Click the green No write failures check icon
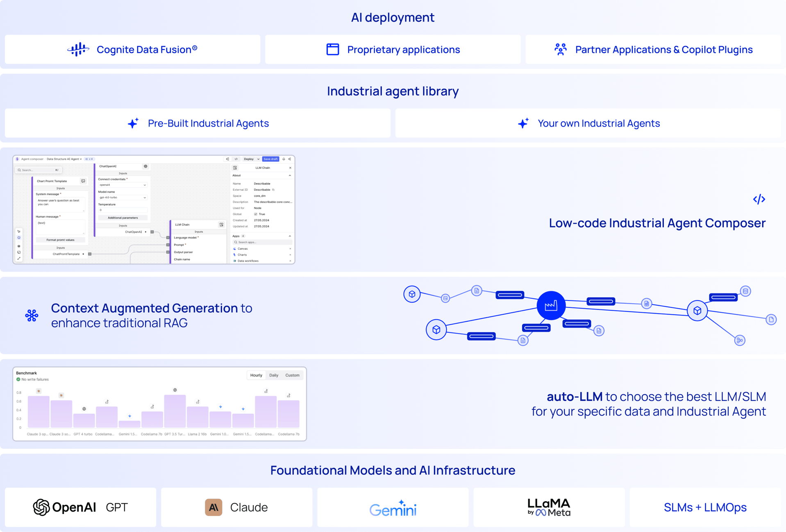The width and height of the screenshot is (786, 532). coord(18,380)
